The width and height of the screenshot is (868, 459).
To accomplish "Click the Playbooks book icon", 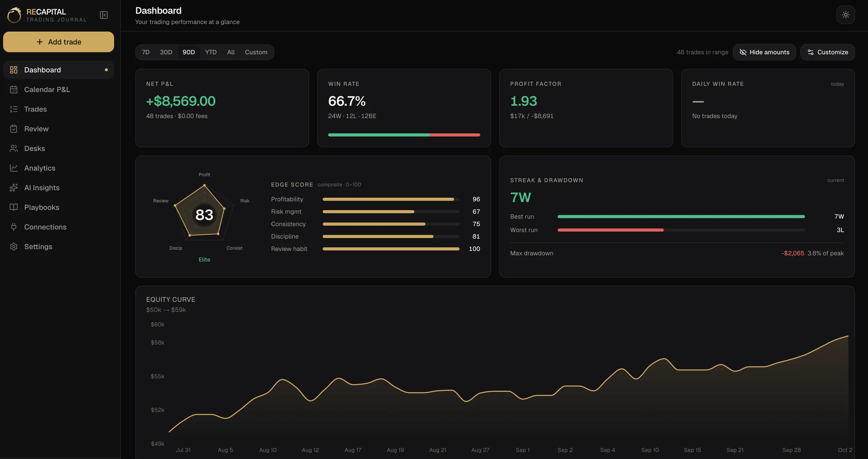I will 14,207.
